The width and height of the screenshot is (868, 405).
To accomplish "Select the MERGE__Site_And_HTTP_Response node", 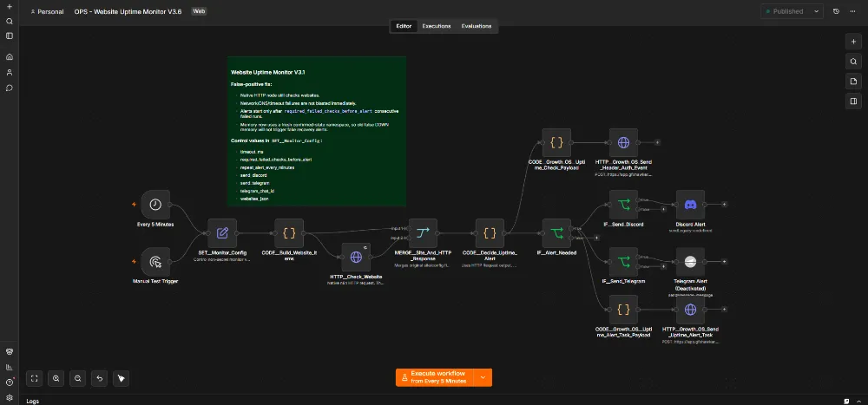I will coord(423,233).
